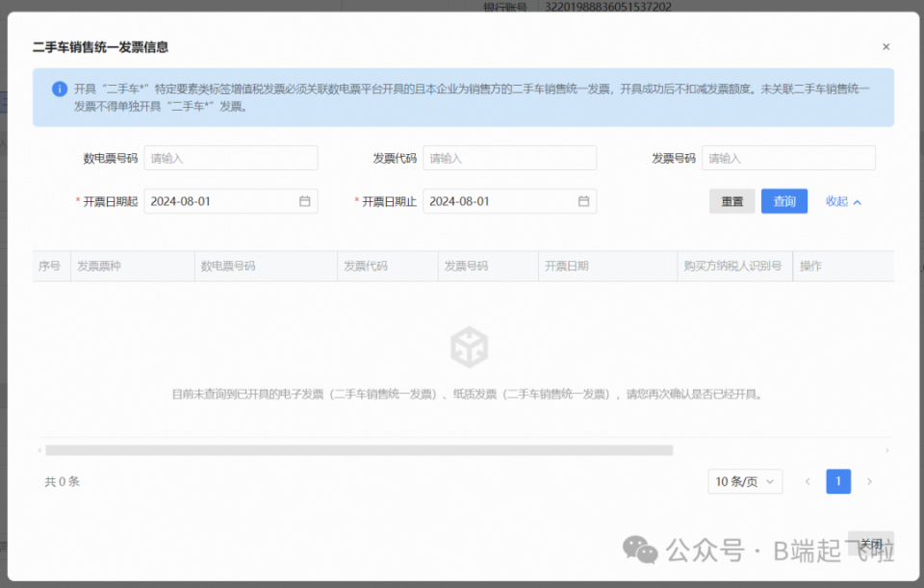The width and height of the screenshot is (924, 588).
Task: Click the 操作 column header
Action: [811, 266]
